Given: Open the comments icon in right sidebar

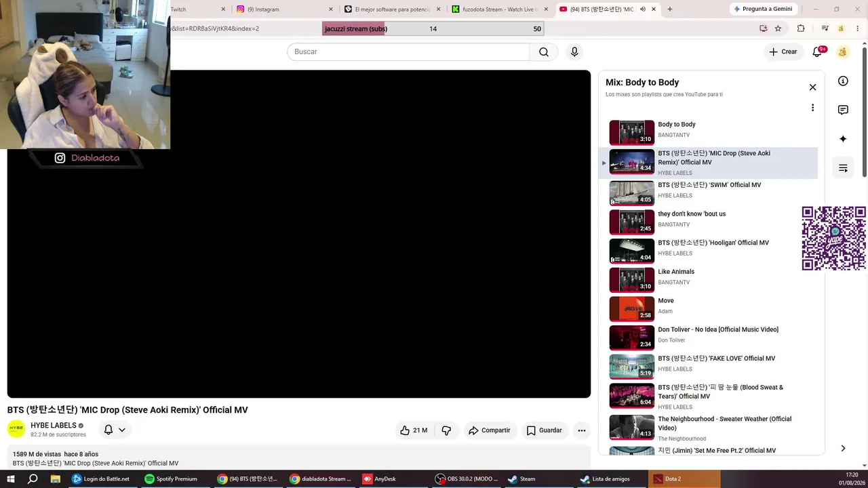Looking at the screenshot, I should [843, 110].
